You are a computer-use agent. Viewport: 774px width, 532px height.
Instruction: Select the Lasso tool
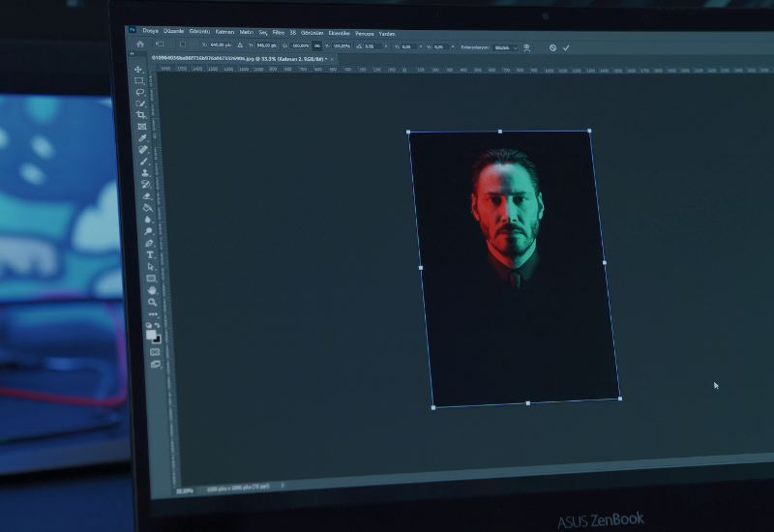click(x=140, y=92)
